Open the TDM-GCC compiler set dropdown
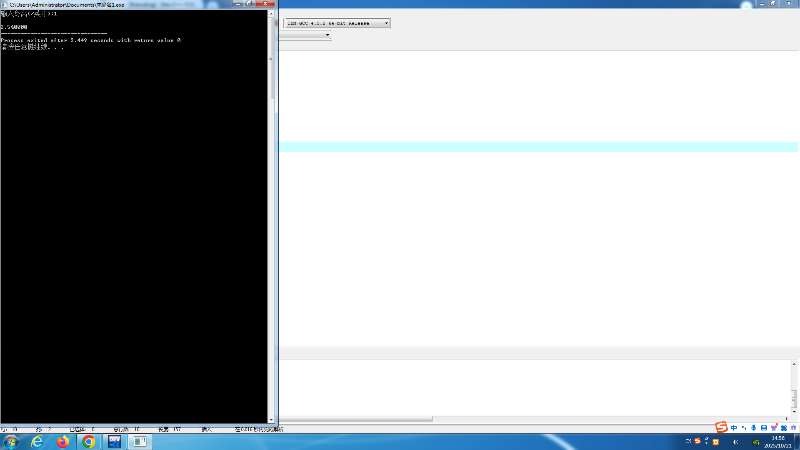This screenshot has height=450, width=800. tap(337, 23)
